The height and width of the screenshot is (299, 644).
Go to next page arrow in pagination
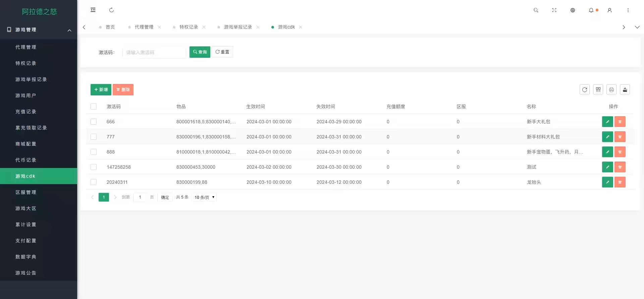click(x=115, y=197)
